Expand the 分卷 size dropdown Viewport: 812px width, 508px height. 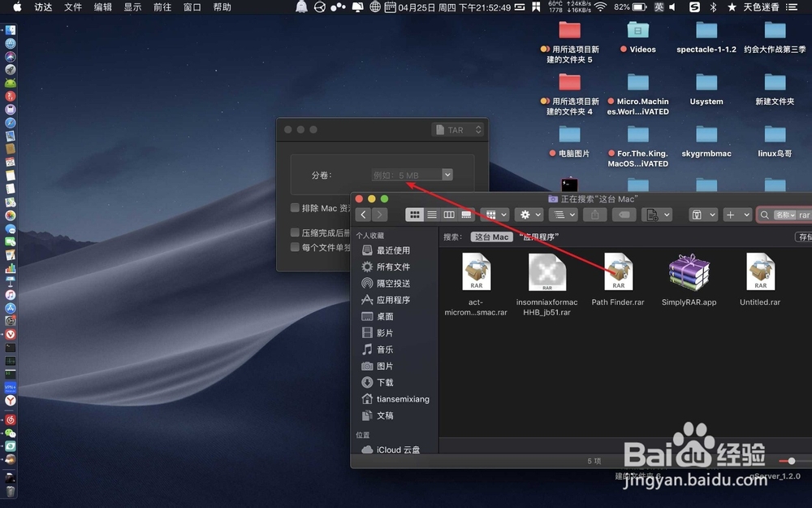click(447, 174)
